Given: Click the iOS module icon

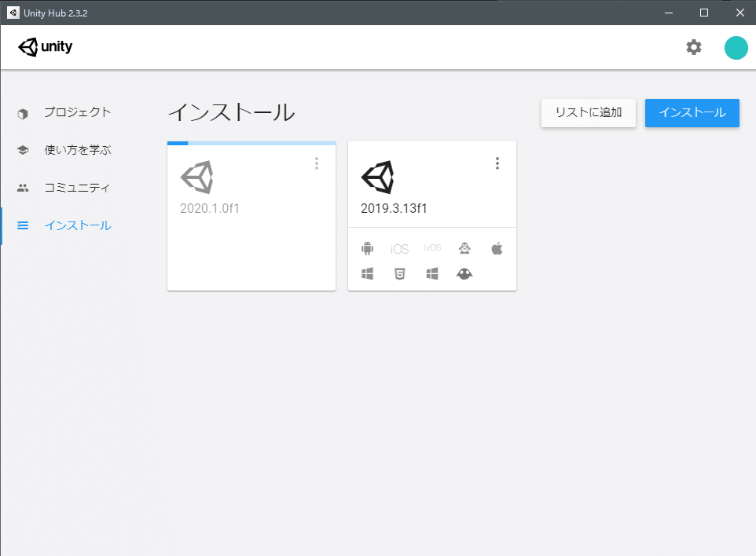Looking at the screenshot, I should tap(399, 247).
